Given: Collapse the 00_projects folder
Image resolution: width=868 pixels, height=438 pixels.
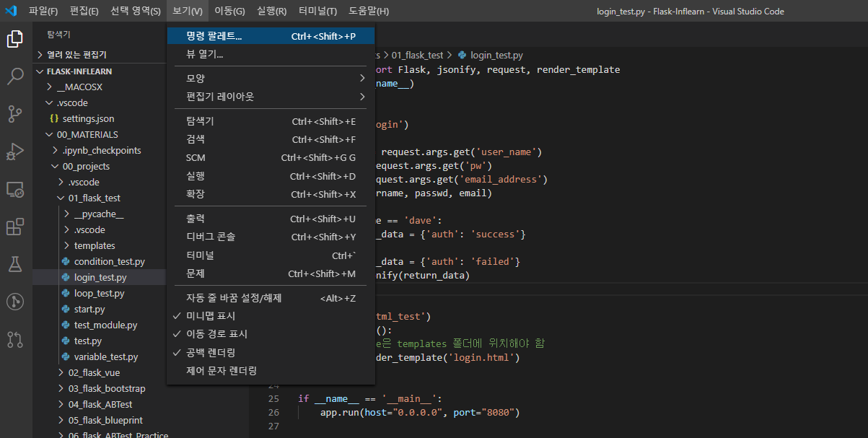Looking at the screenshot, I should click(99, 166).
